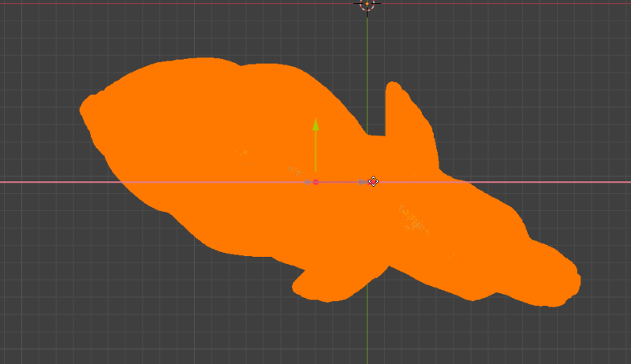
Task: Click the pink horizontal axis line at left
Action: [47, 182]
